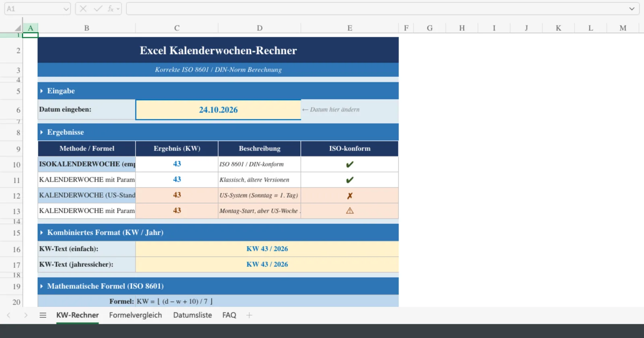
Task: Click the Eingabe section header
Action: 218,91
